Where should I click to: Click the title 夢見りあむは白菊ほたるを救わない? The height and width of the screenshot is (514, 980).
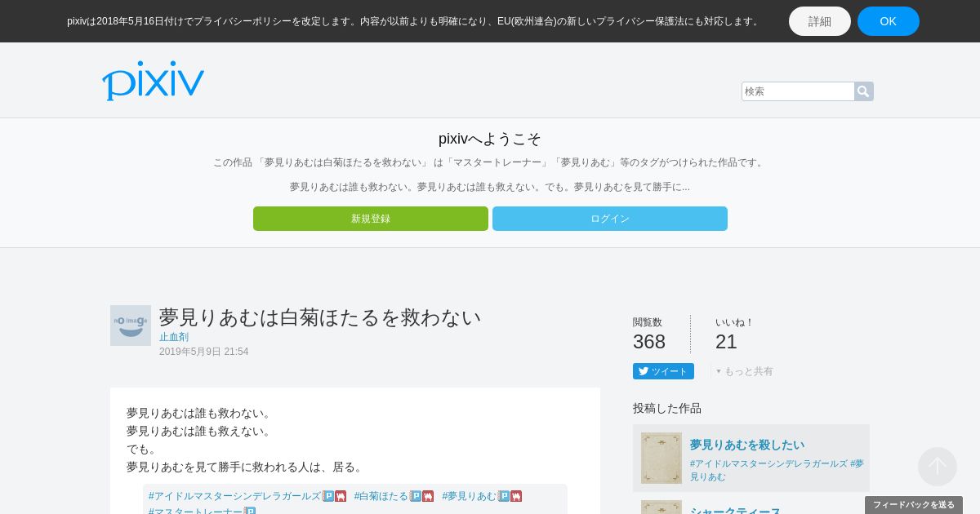pos(320,317)
